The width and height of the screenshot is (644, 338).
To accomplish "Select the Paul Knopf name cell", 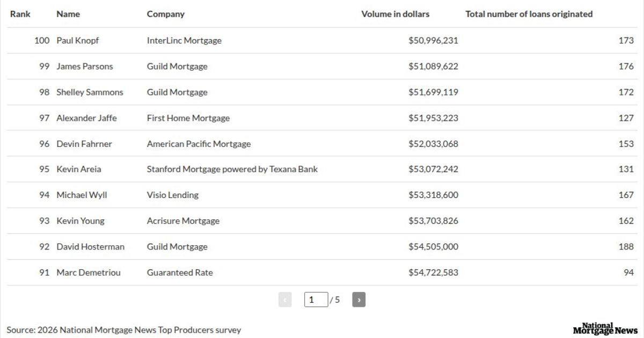I will 78,41.
